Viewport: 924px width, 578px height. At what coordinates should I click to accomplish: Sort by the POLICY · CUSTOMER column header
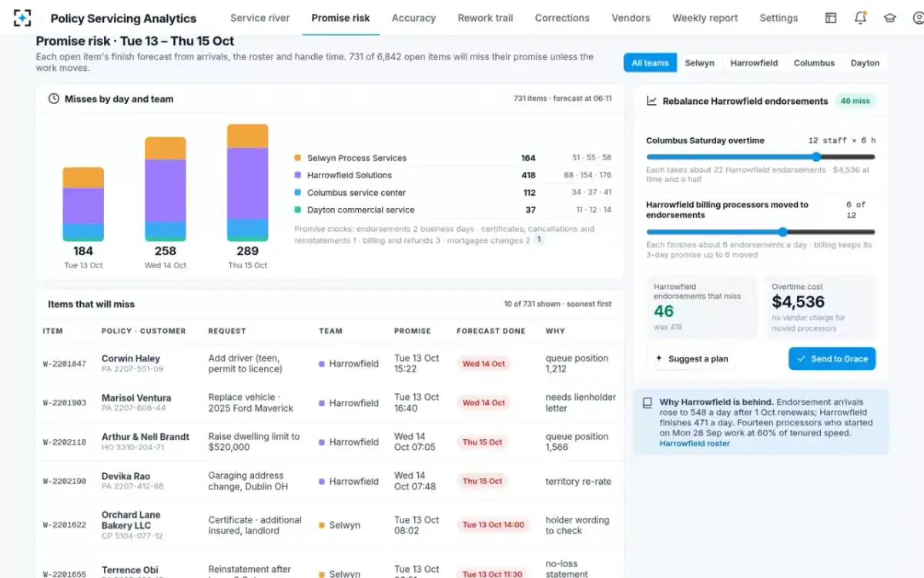144,331
